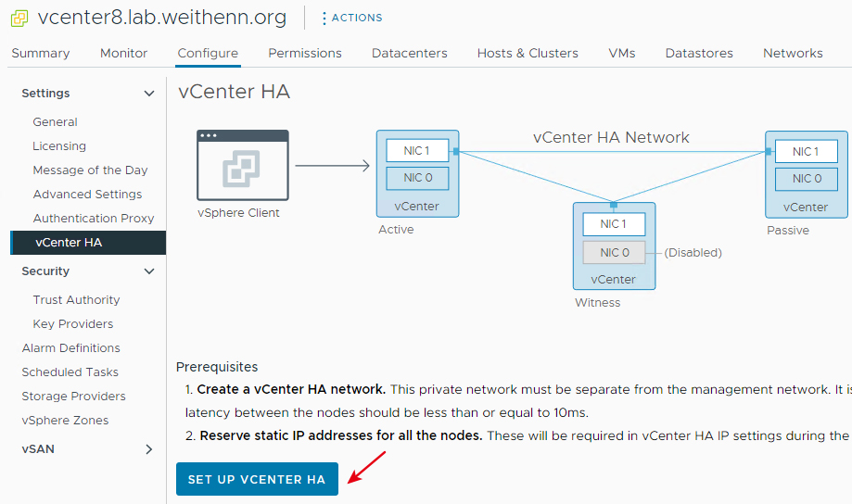Click the Active label under the vCenter node
This screenshot has height=504, width=852.
396,229
